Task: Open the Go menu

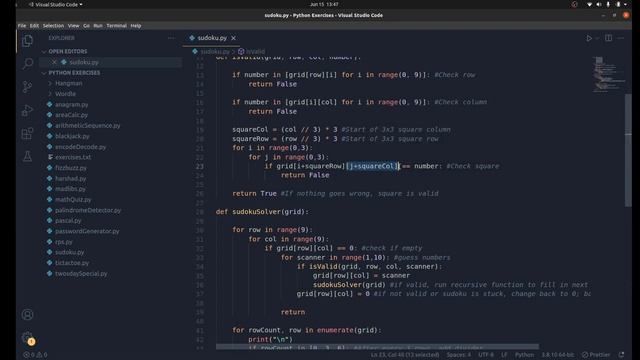Action: tap(87, 26)
